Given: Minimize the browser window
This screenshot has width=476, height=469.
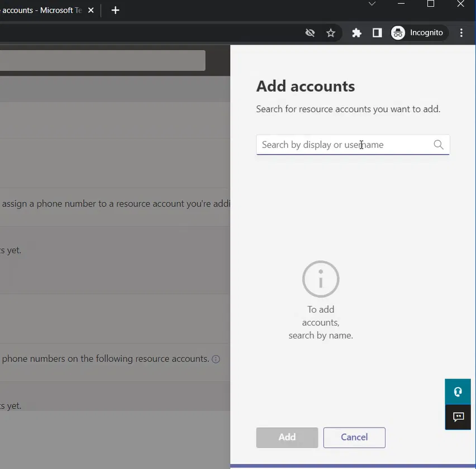Looking at the screenshot, I should pos(401,4).
